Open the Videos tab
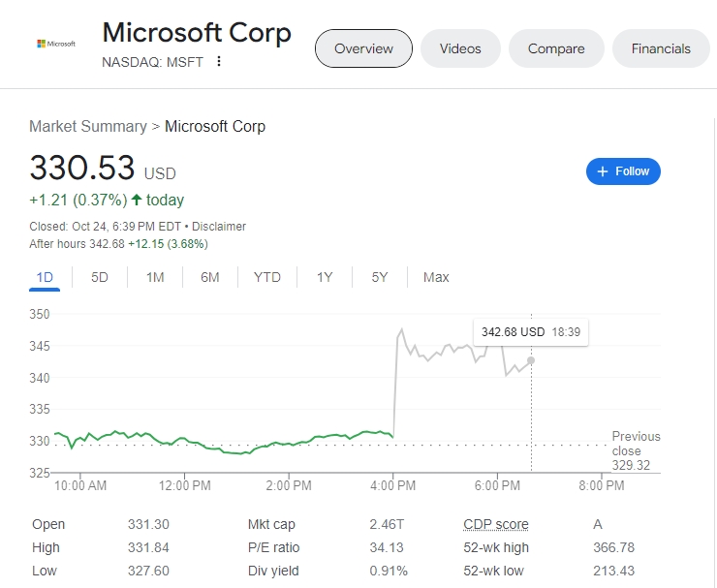 click(x=460, y=48)
